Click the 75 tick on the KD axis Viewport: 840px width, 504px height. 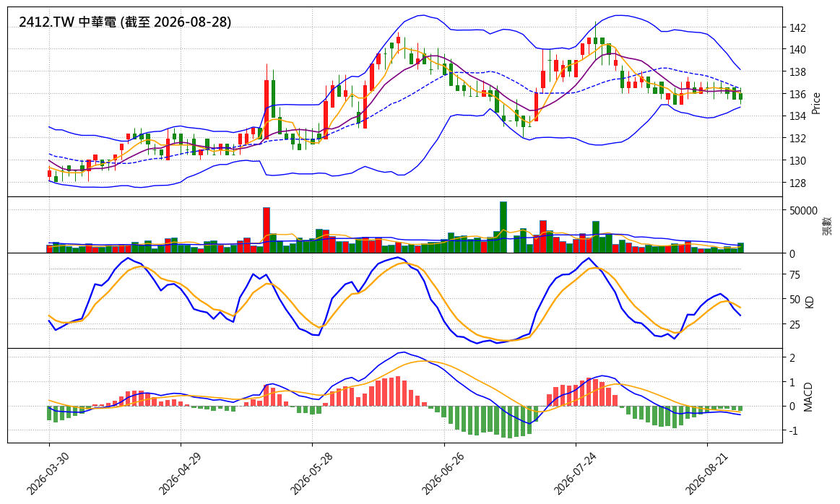click(794, 275)
